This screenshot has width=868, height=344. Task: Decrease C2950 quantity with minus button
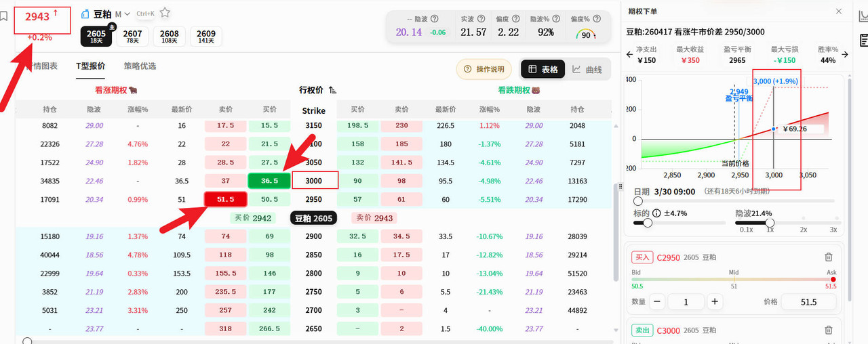coord(657,302)
